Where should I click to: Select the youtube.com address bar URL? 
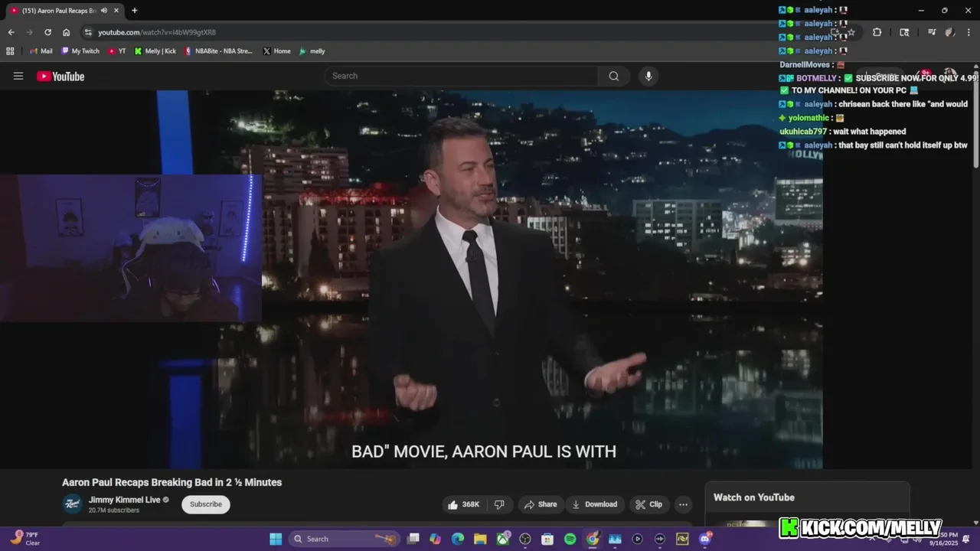(157, 32)
